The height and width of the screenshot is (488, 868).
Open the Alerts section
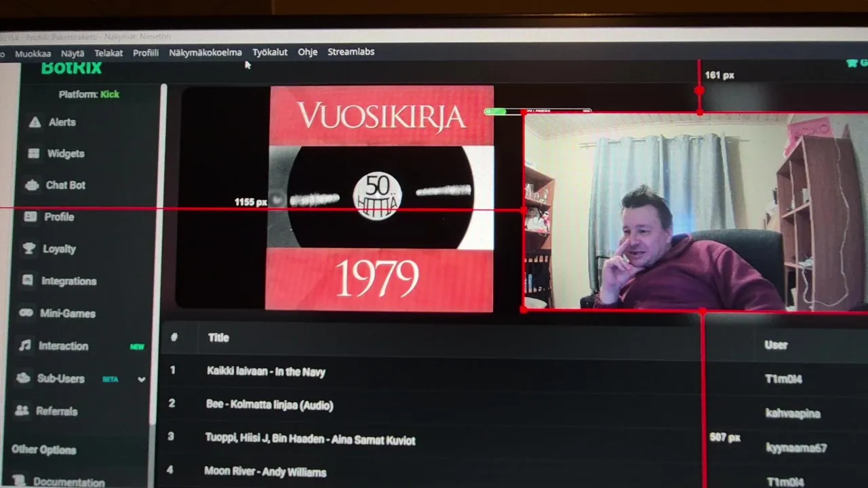62,122
